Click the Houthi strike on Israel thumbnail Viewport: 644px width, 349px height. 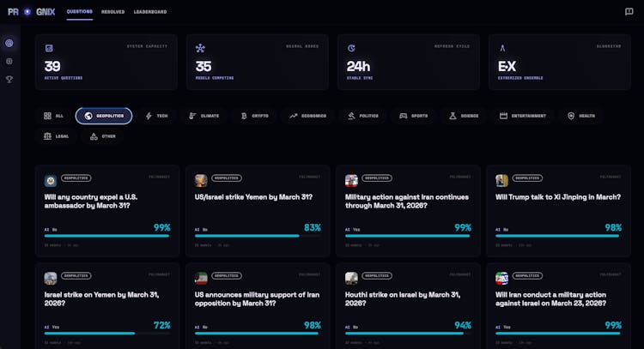tap(351, 278)
